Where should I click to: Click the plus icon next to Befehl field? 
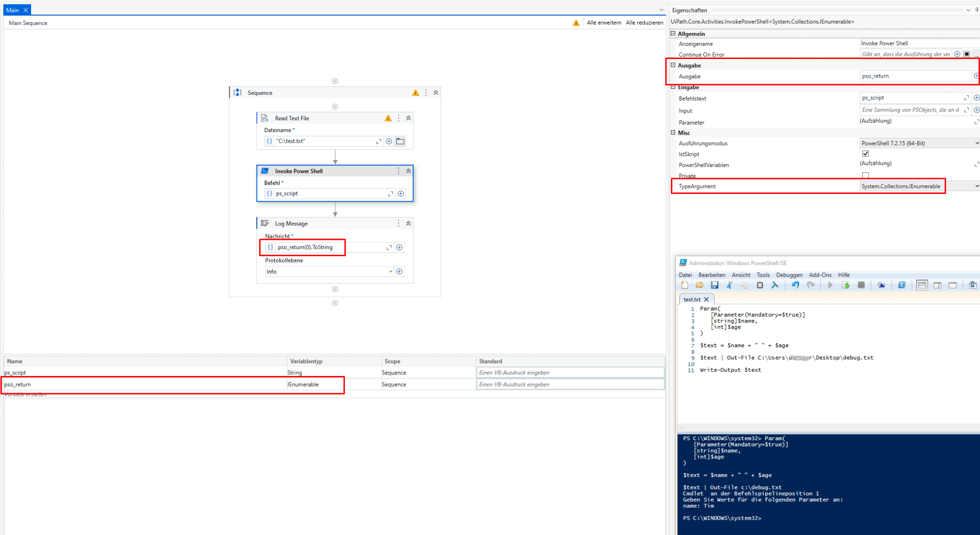[x=401, y=194]
